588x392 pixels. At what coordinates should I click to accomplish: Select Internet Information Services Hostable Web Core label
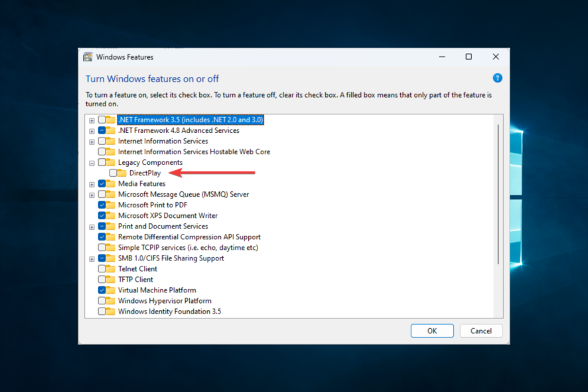pyautogui.click(x=194, y=151)
